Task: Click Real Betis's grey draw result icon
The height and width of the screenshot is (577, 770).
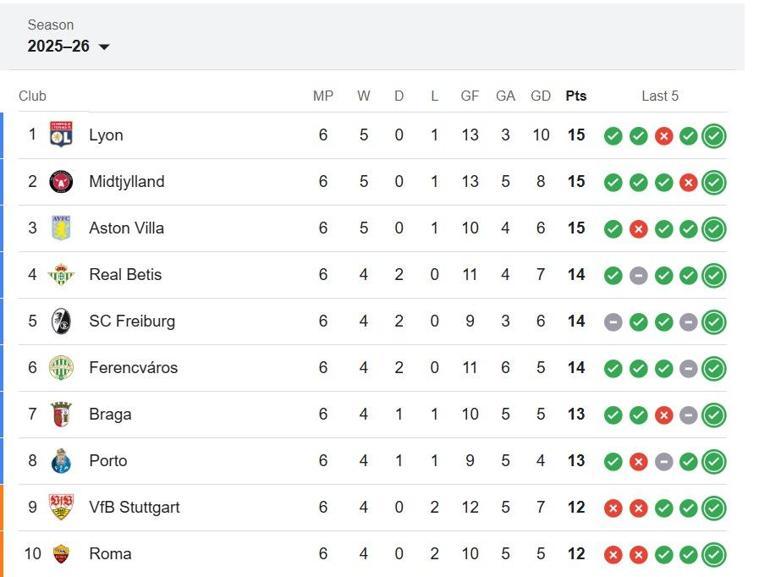Action: tap(638, 276)
